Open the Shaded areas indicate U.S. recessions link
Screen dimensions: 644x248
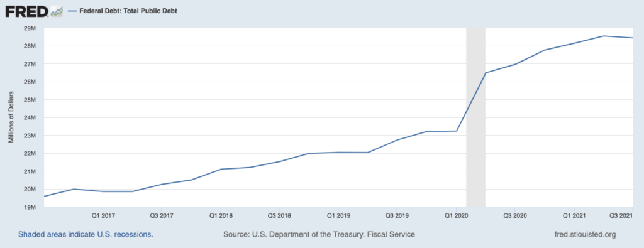tap(86, 235)
